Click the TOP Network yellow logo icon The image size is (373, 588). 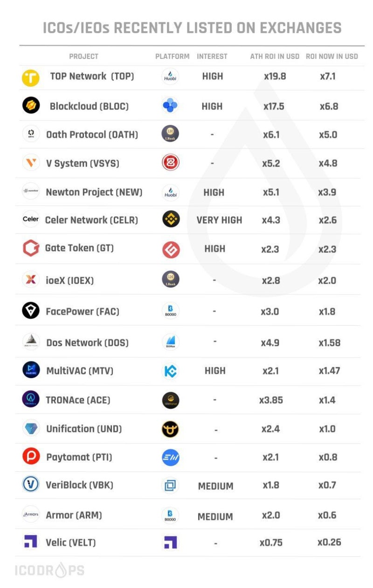pos(31,77)
